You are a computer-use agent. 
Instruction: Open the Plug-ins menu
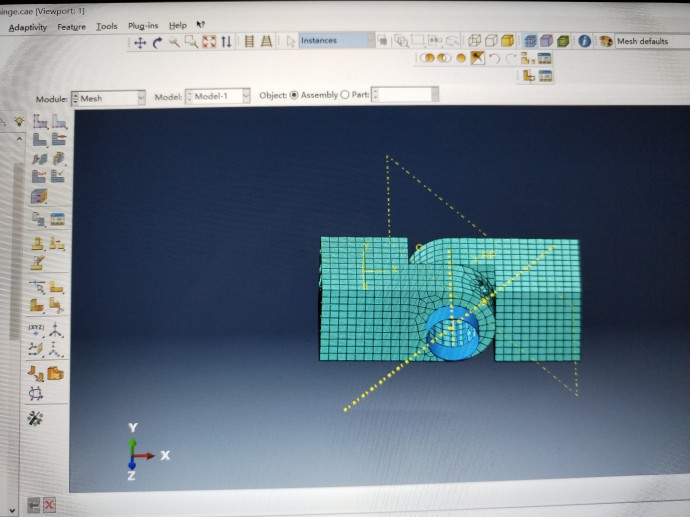[143, 26]
